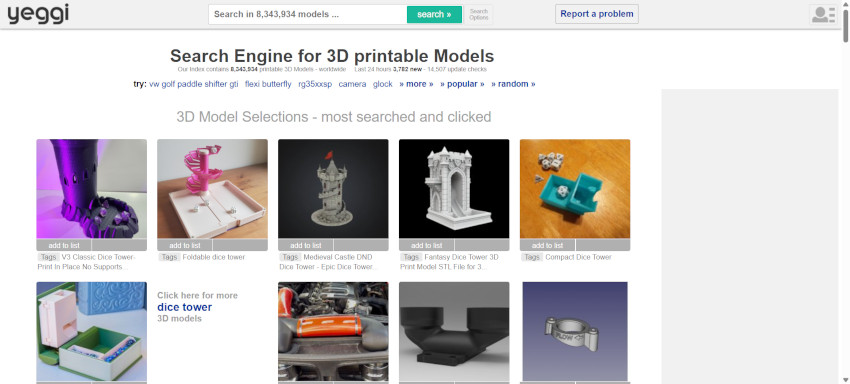Image resolution: width=850 pixels, height=384 pixels.
Task: Open the popular searches link
Action: (x=462, y=84)
